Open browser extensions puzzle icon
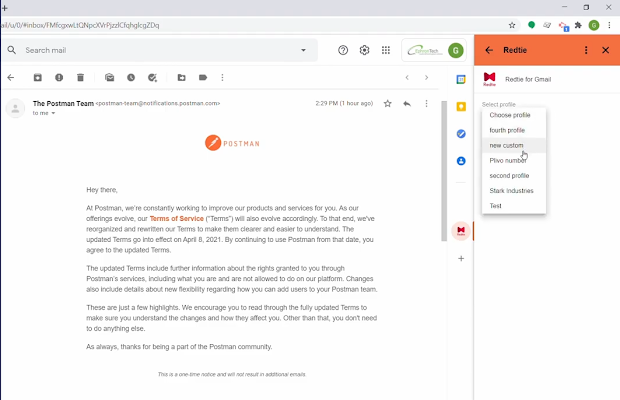Image resolution: width=620 pixels, height=400 pixels. pyautogui.click(x=578, y=25)
